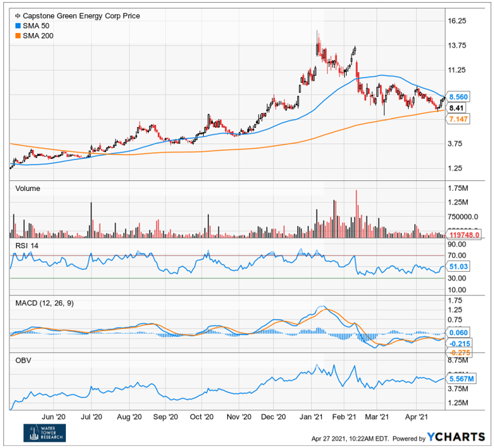Click the 1.25 price axis label
494x448 pixels.
pos(455,168)
